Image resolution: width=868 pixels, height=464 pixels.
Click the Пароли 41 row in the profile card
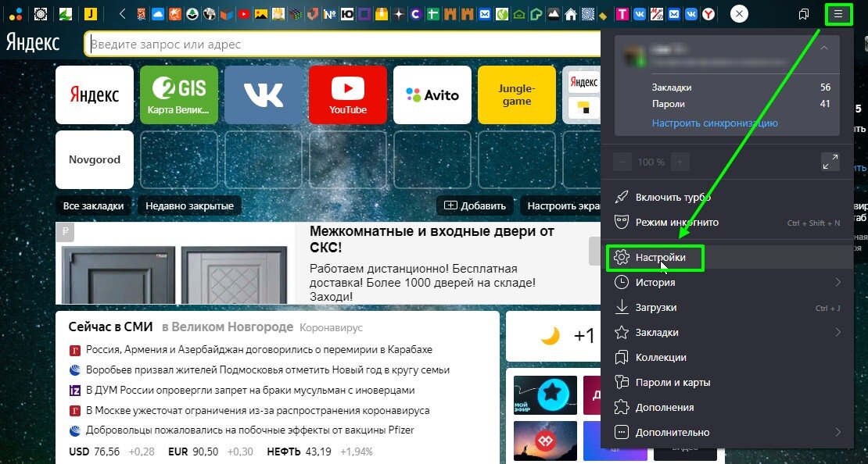741,104
